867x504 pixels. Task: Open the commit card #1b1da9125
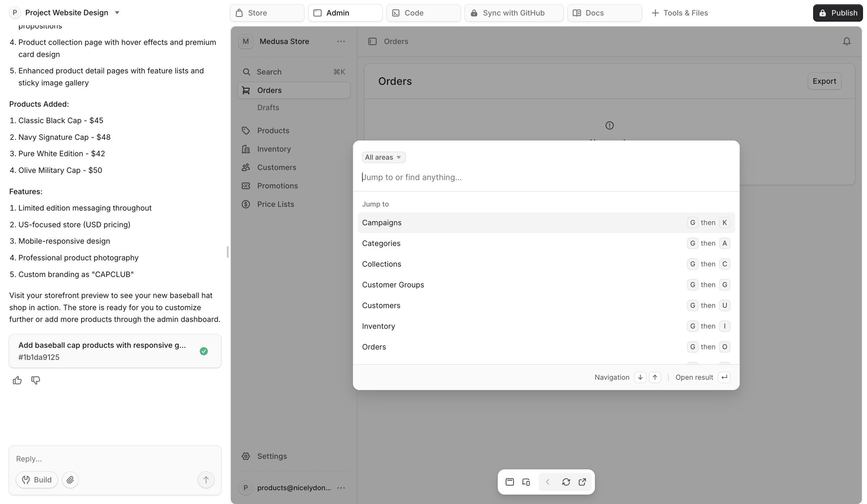[115, 351]
